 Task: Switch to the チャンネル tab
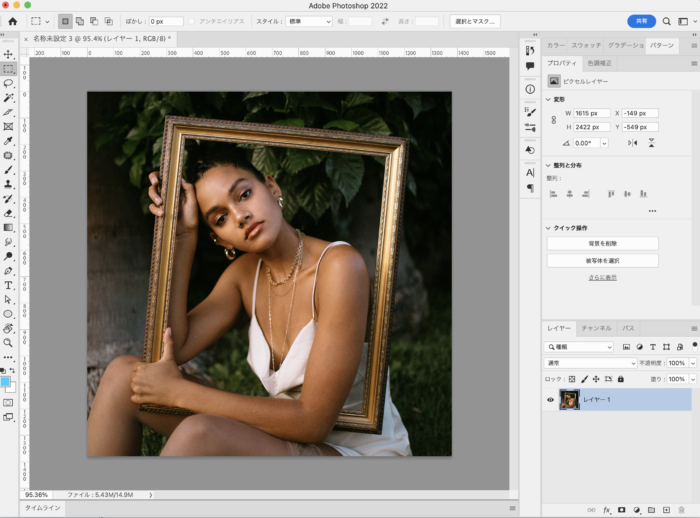click(596, 328)
